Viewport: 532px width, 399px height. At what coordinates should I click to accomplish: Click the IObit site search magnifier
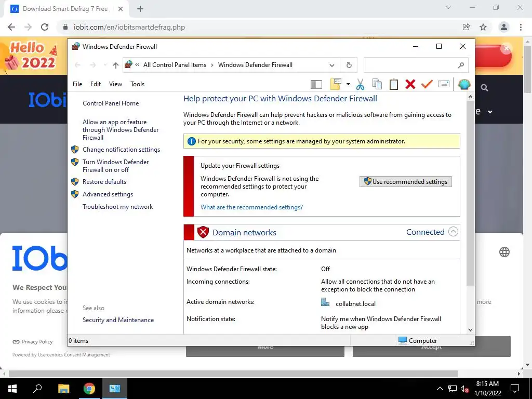tap(485, 88)
